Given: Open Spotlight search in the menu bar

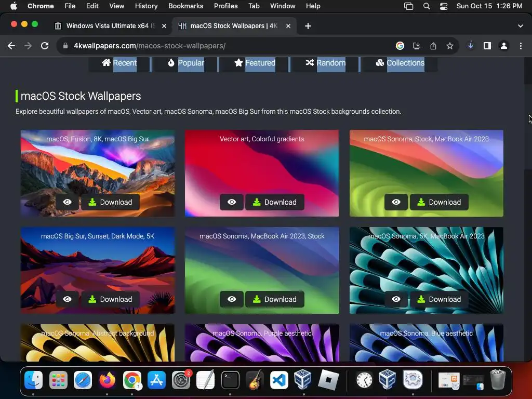Looking at the screenshot, I should (x=427, y=6).
